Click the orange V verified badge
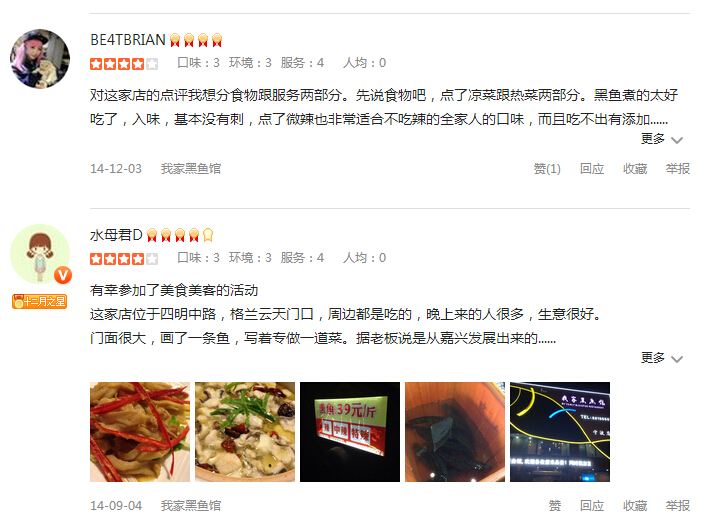The width and height of the screenshot is (709, 525). [63, 274]
